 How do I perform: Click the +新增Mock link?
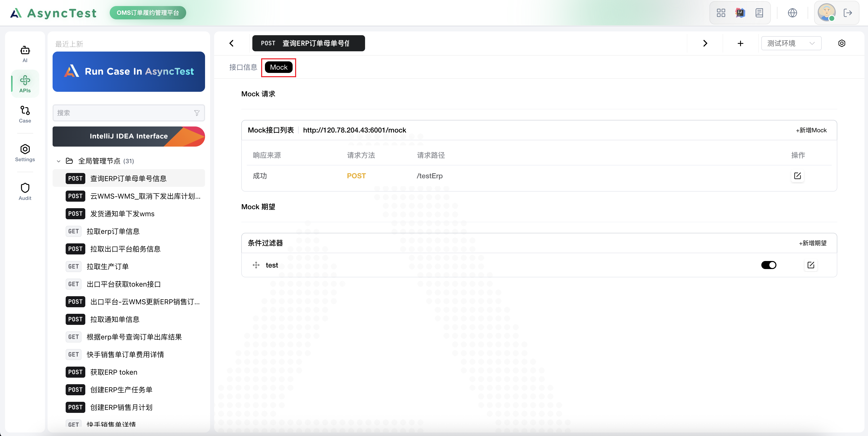[811, 130]
